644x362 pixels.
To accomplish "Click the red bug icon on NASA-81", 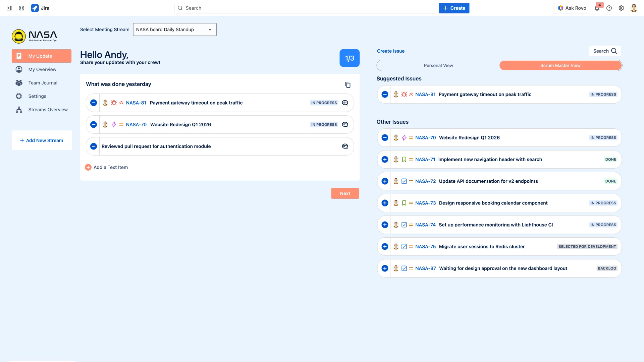I will click(x=114, y=103).
